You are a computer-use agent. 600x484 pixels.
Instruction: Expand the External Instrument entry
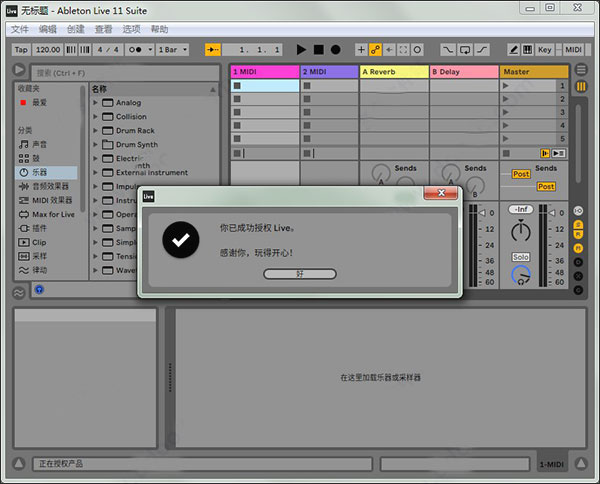pos(95,173)
